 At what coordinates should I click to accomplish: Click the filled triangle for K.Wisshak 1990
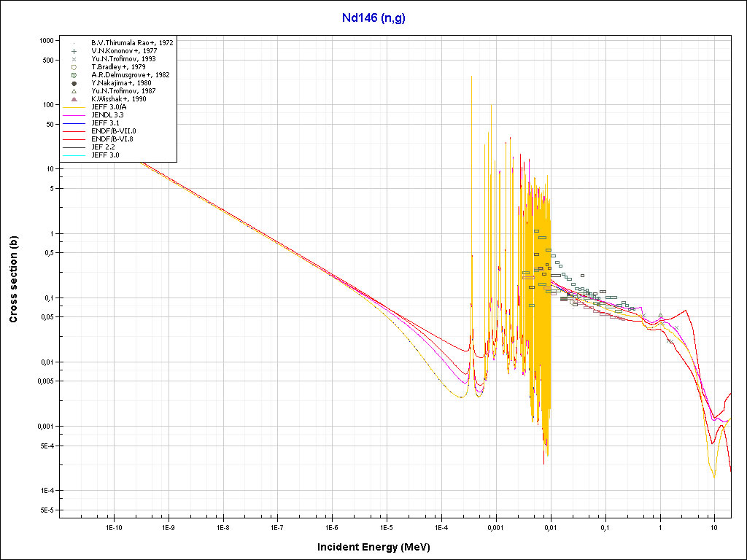pyautogui.click(x=74, y=99)
